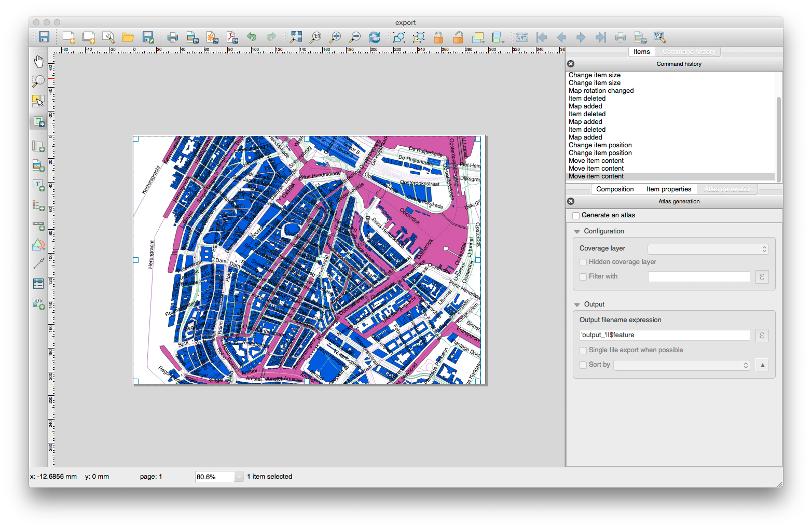Click the Print composition icon
The width and height of the screenshot is (812, 529).
pos(172,37)
